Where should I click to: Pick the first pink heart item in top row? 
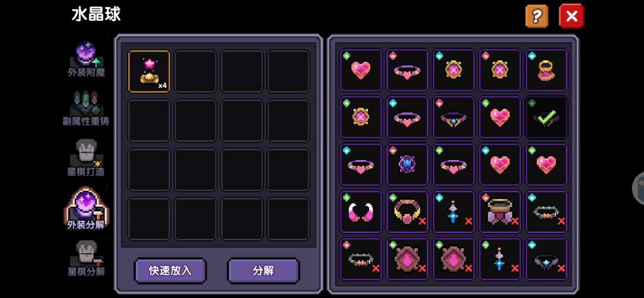(361, 70)
